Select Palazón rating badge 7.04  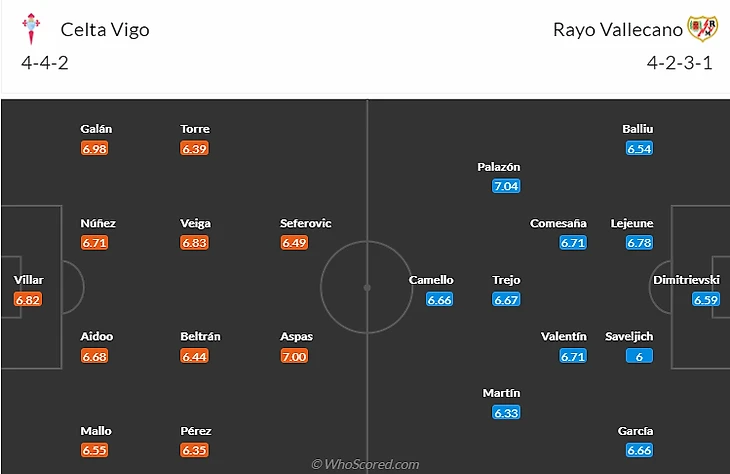coord(506,186)
